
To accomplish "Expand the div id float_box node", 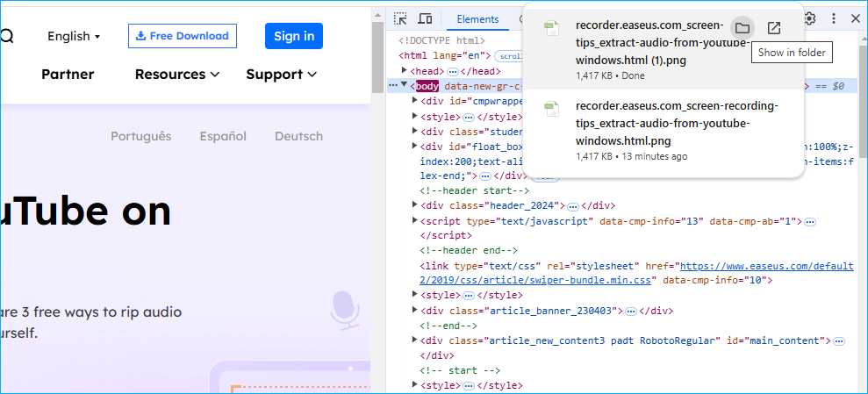I will tap(415, 146).
